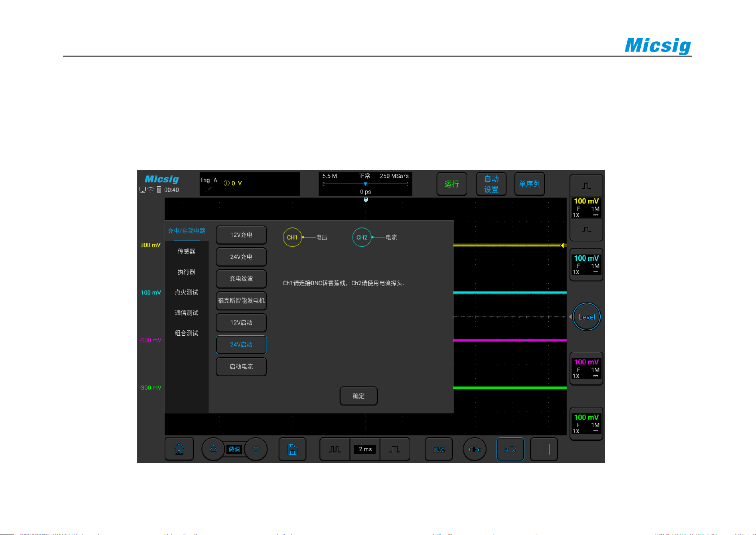Save the waveform with the floppy disk icon
The image size is (756, 535).
pos(292,449)
